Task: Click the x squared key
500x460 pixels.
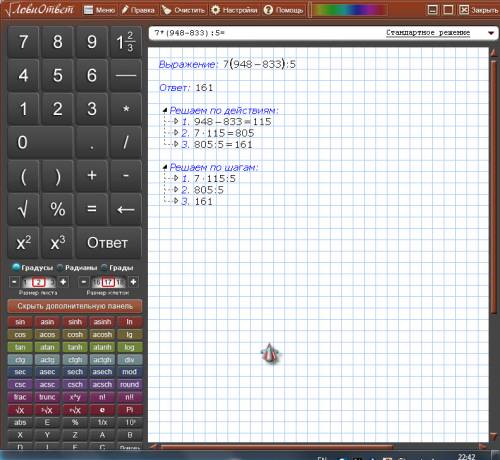Action: (x=23, y=243)
